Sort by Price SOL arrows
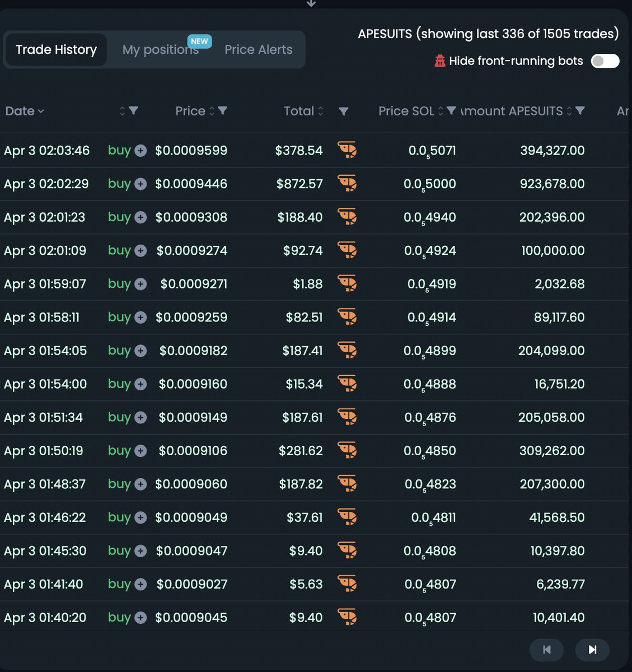Viewport: 632px width, 672px height. (x=441, y=111)
